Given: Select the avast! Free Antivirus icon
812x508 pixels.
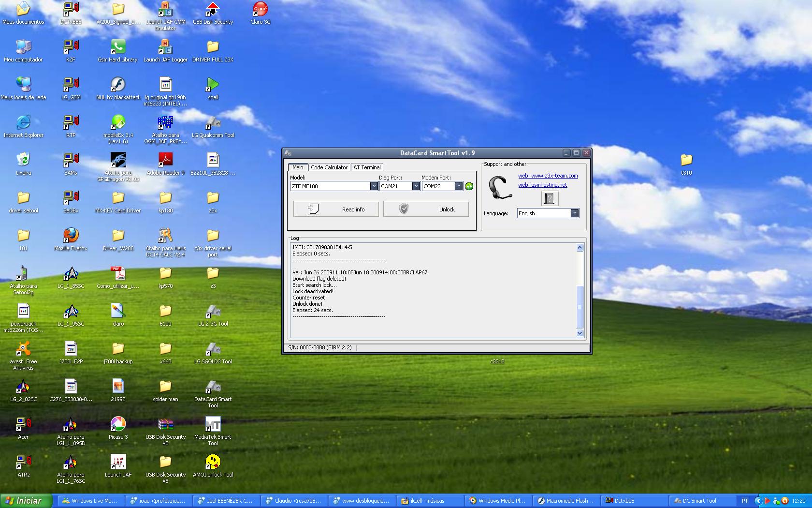Looking at the screenshot, I should click(23, 356).
